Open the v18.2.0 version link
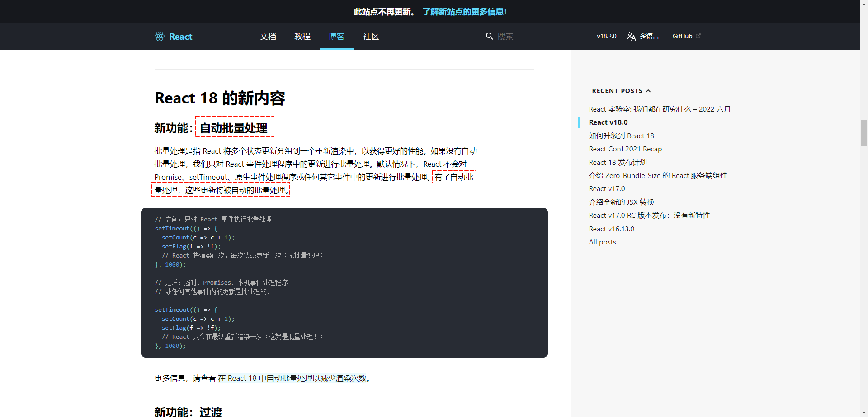This screenshot has width=868, height=417. 606,36
